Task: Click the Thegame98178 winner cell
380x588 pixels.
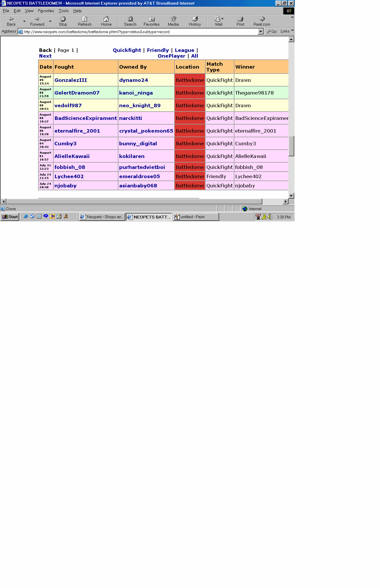Action: click(x=261, y=93)
